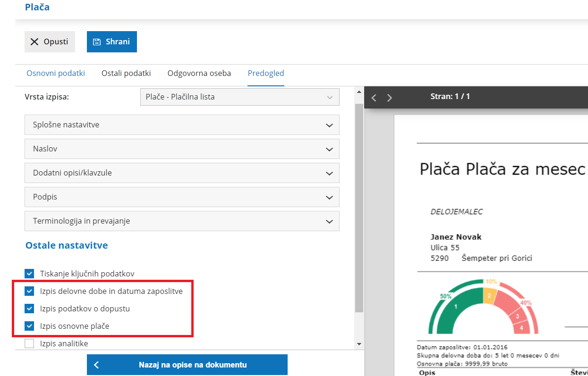Expand Podpis section
588x376 pixels.
tap(182, 197)
